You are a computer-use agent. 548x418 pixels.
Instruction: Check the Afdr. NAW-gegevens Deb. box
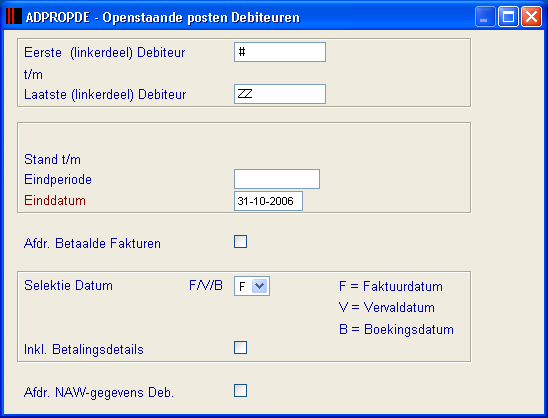point(240,391)
